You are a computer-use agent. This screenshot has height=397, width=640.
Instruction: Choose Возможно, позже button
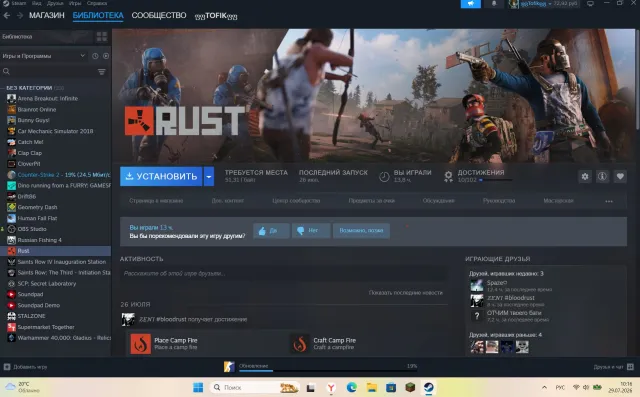pyautogui.click(x=361, y=231)
